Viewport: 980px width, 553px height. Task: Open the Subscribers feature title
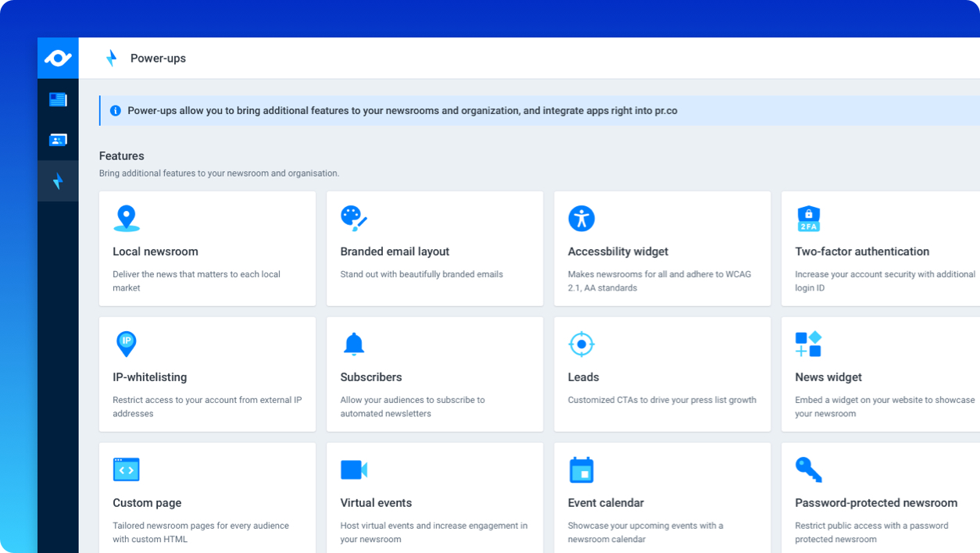tap(371, 377)
